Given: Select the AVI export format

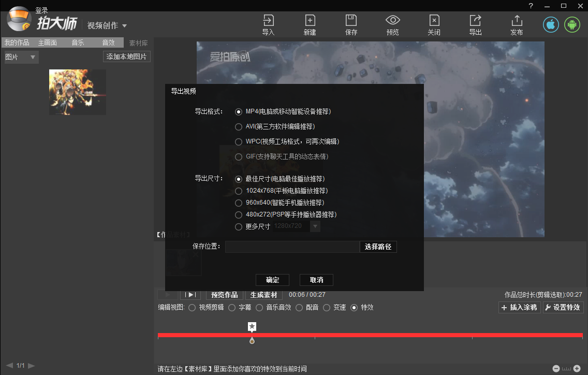Looking at the screenshot, I should [239, 126].
